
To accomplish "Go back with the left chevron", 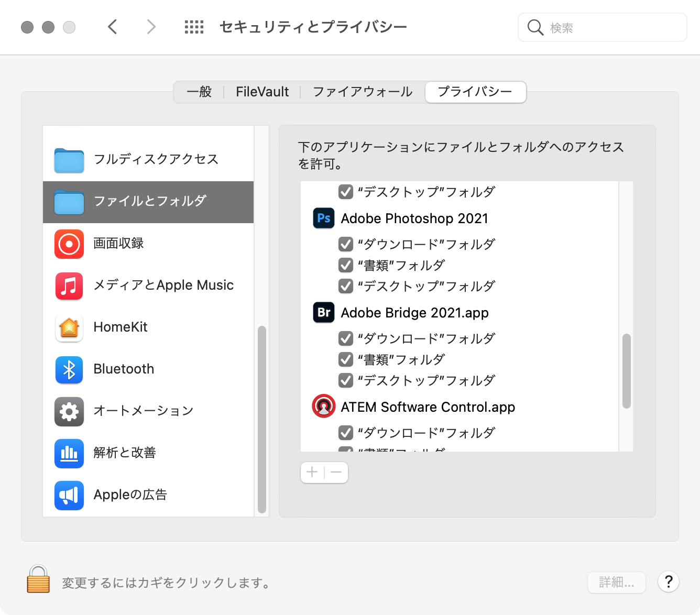I will (112, 27).
